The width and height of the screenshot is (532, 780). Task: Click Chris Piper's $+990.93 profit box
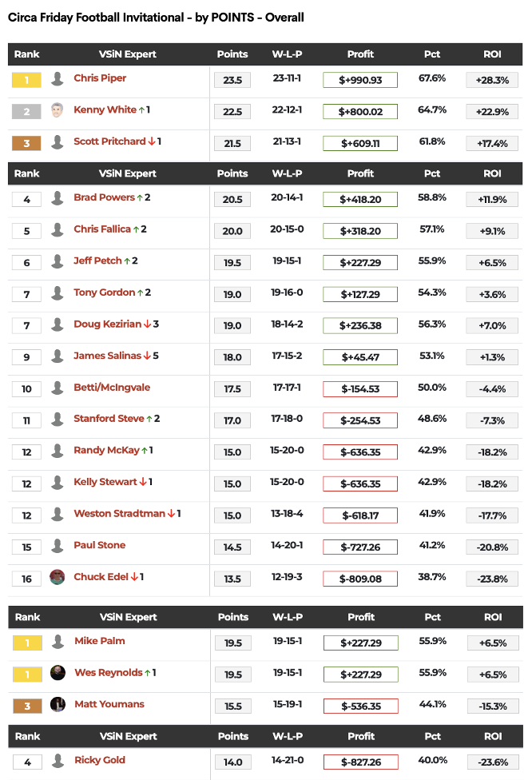click(360, 80)
